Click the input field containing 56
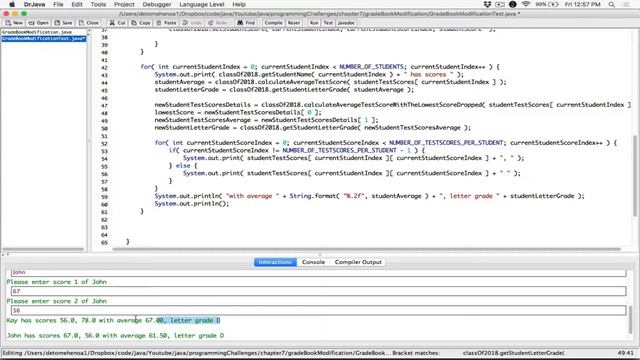Image resolution: width=640 pixels, height=360 pixels. [318, 310]
